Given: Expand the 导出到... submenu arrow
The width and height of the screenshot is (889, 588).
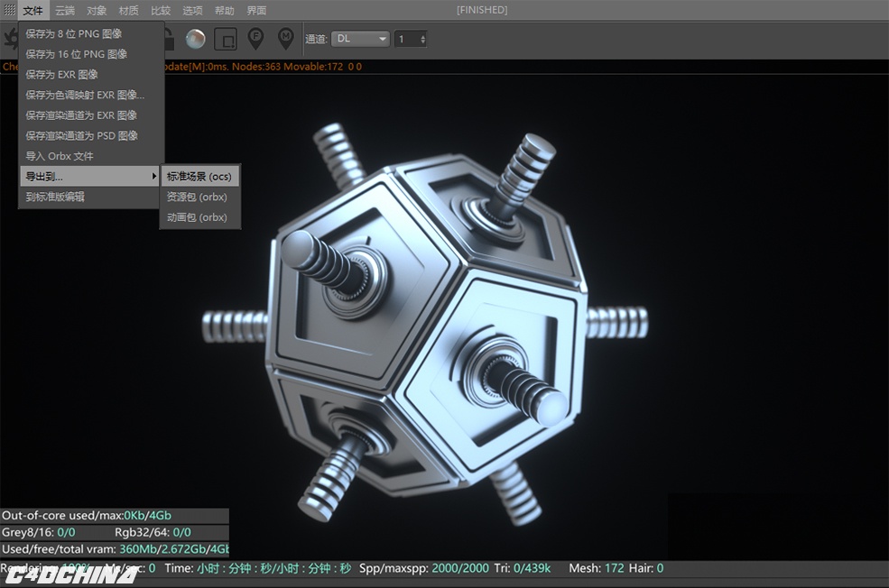Looking at the screenshot, I should [153, 176].
